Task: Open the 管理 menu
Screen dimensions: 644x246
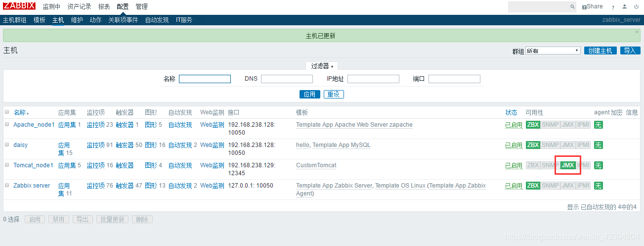Action: (x=141, y=6)
